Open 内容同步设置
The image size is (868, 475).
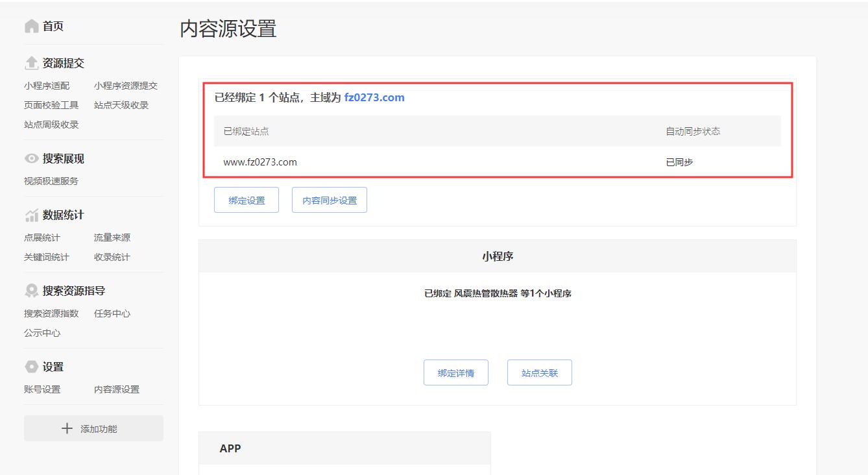[329, 200]
